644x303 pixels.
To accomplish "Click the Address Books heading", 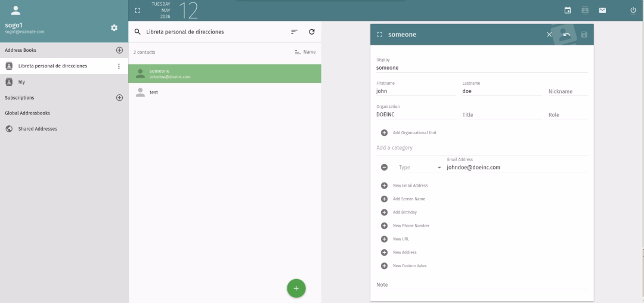I will [x=20, y=50].
